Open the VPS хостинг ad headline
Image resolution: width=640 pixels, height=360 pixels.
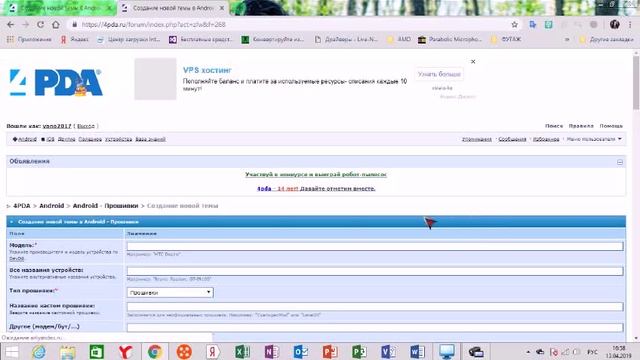click(207, 70)
